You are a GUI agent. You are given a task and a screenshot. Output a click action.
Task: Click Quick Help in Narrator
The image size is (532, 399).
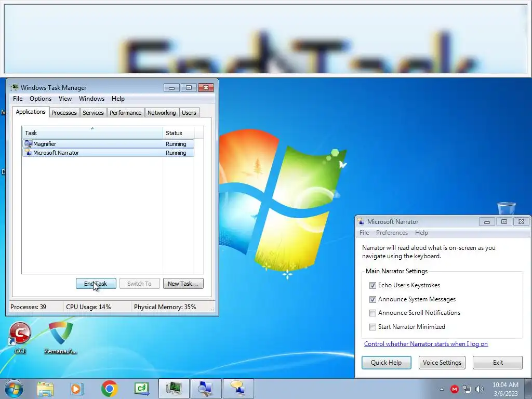pos(386,362)
